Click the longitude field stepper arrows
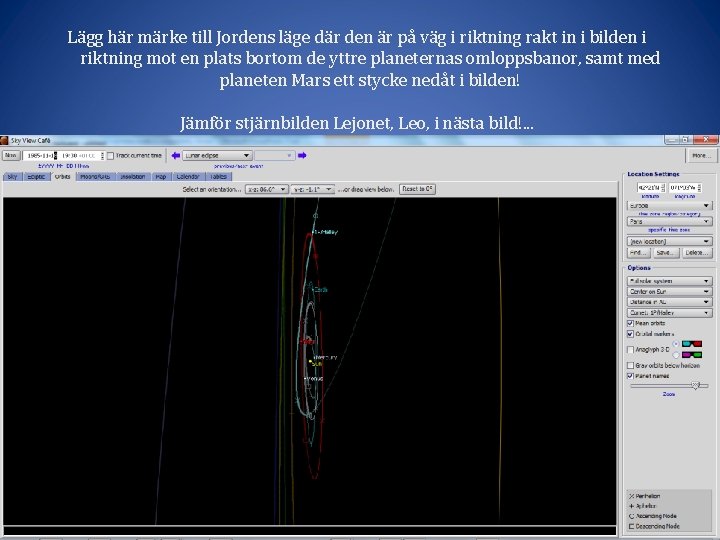 point(699,187)
